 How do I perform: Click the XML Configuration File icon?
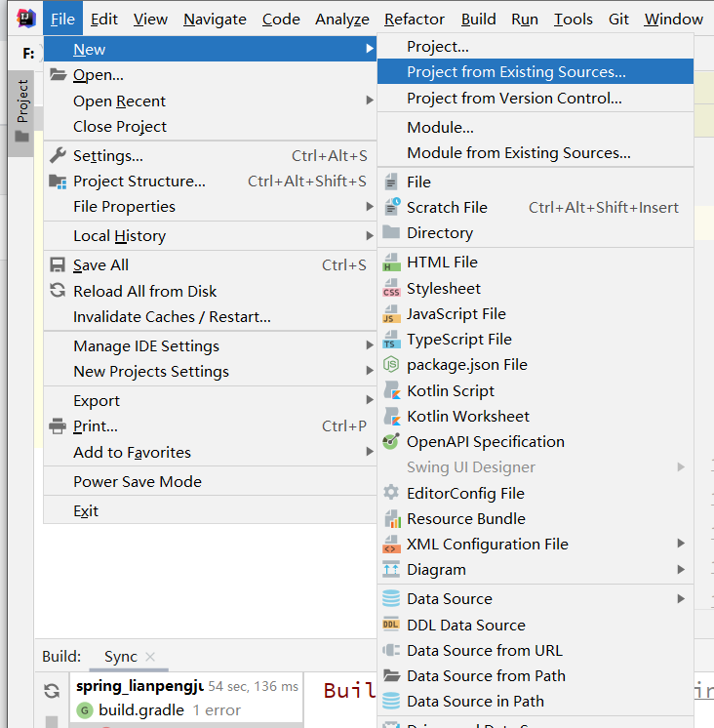coord(391,545)
